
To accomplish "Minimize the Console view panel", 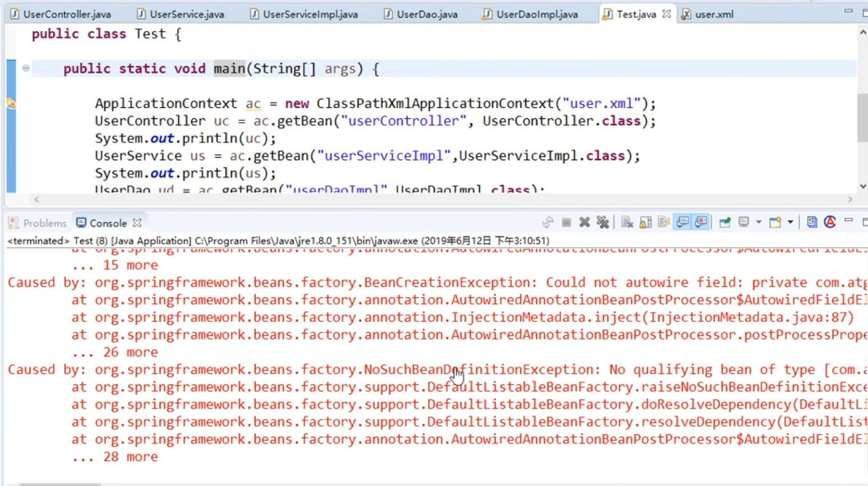I will click(849, 222).
